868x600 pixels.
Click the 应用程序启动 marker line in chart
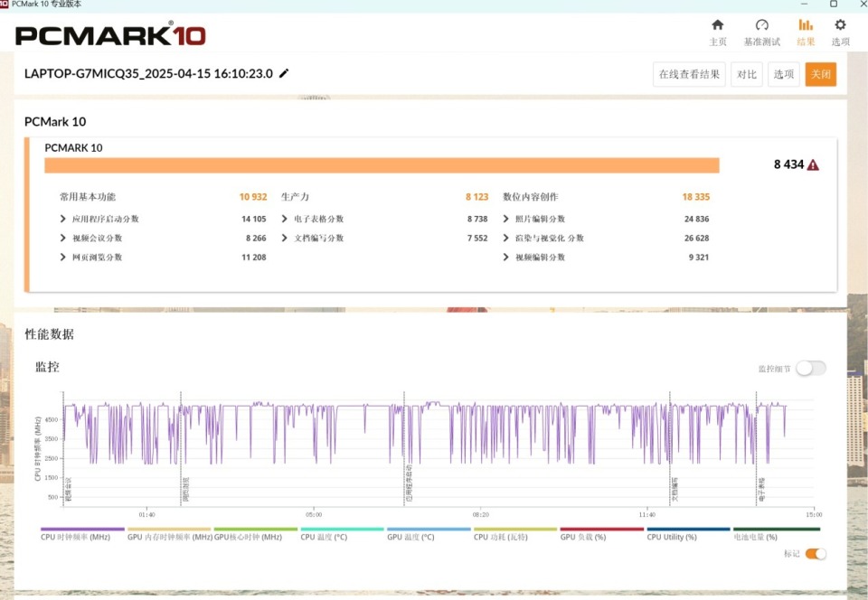404,448
